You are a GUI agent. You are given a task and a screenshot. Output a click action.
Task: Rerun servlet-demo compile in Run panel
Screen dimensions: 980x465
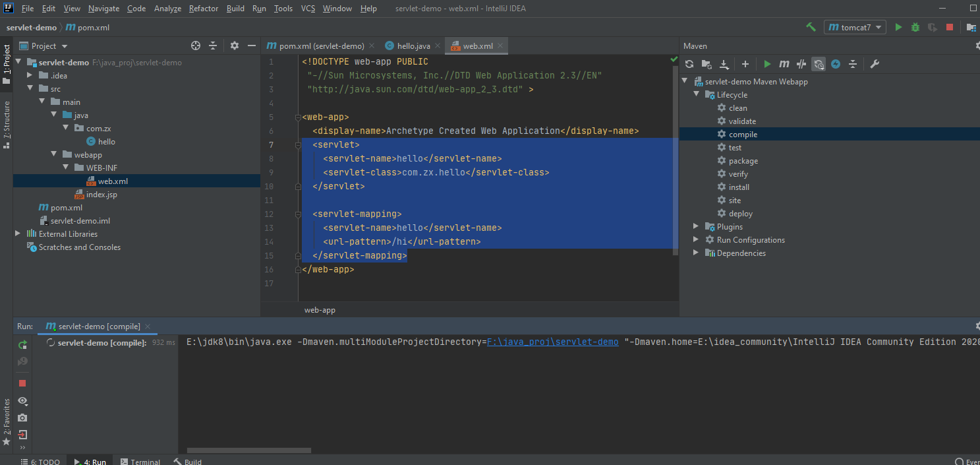point(22,344)
